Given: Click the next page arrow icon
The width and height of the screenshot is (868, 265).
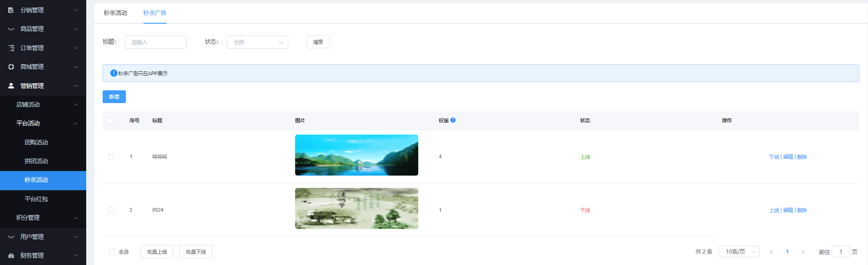Looking at the screenshot, I should pos(803,252).
